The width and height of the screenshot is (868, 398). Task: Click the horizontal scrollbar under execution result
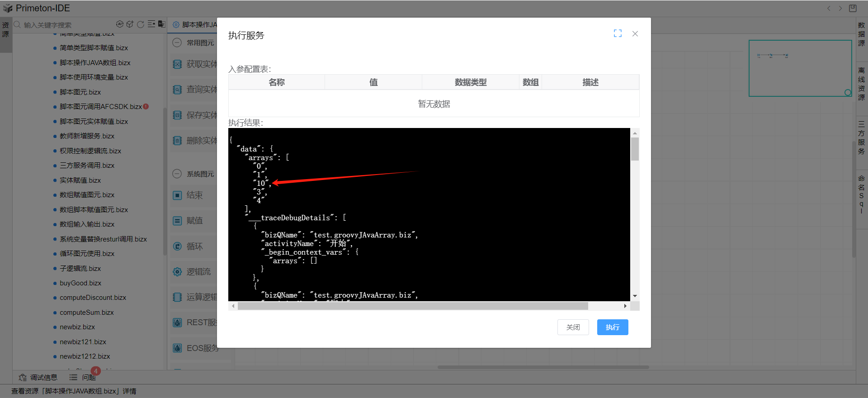412,306
